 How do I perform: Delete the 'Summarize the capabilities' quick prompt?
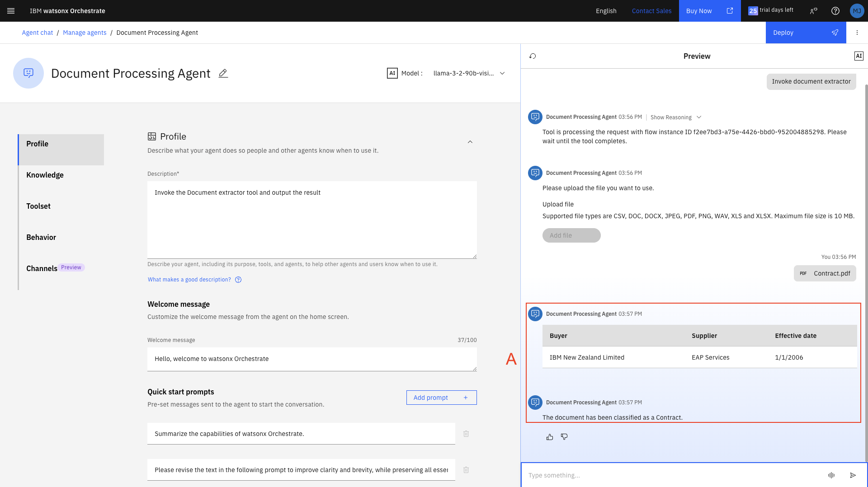466,434
